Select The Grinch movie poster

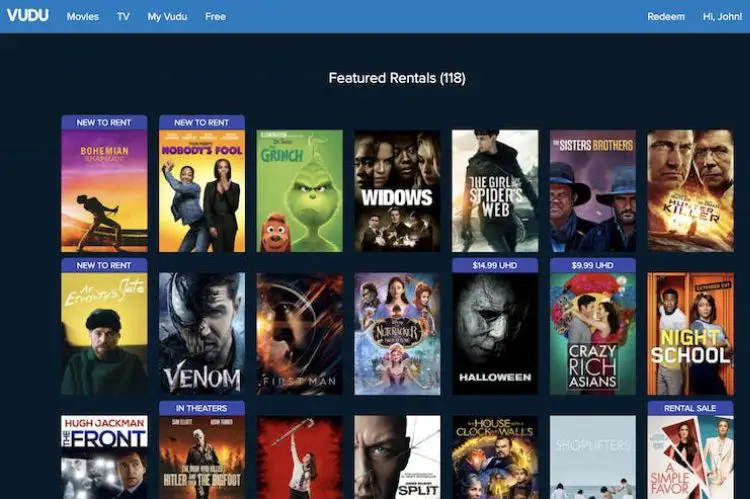(299, 191)
